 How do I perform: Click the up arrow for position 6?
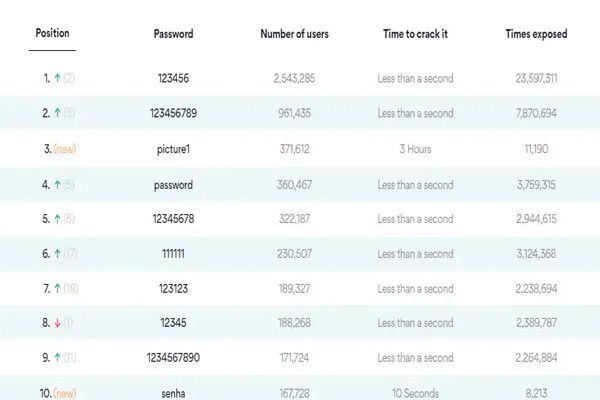click(x=56, y=255)
